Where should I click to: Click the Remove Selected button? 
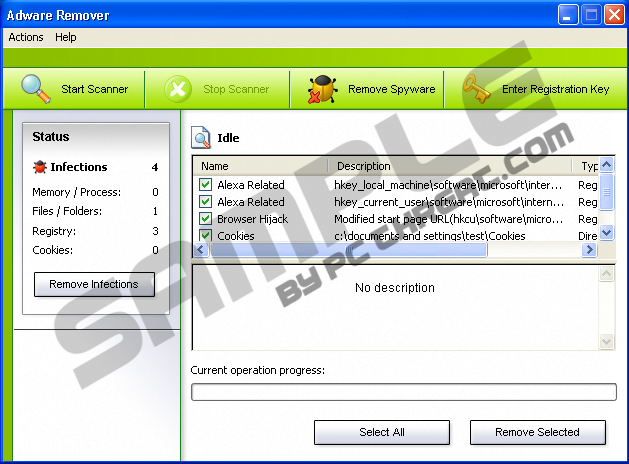(x=537, y=432)
